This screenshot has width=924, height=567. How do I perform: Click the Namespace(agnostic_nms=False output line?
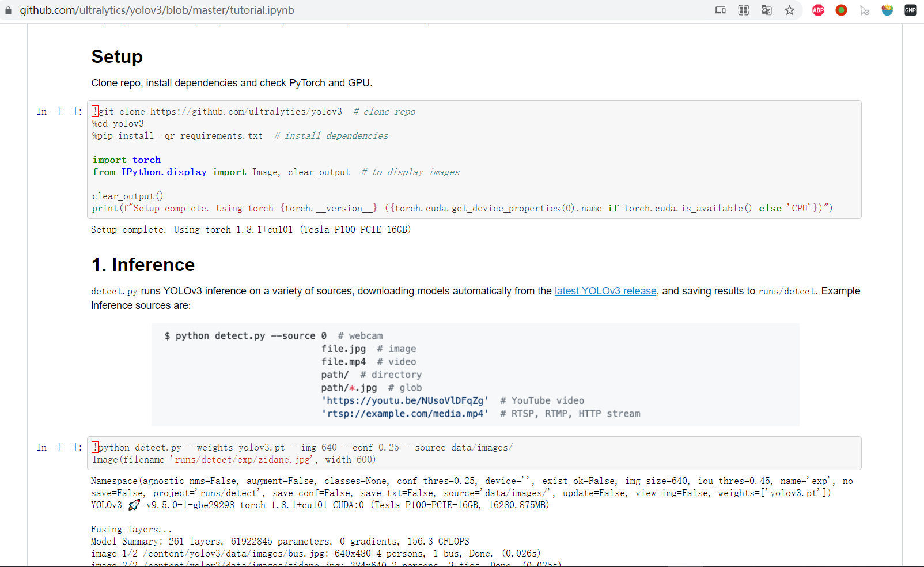point(472,481)
